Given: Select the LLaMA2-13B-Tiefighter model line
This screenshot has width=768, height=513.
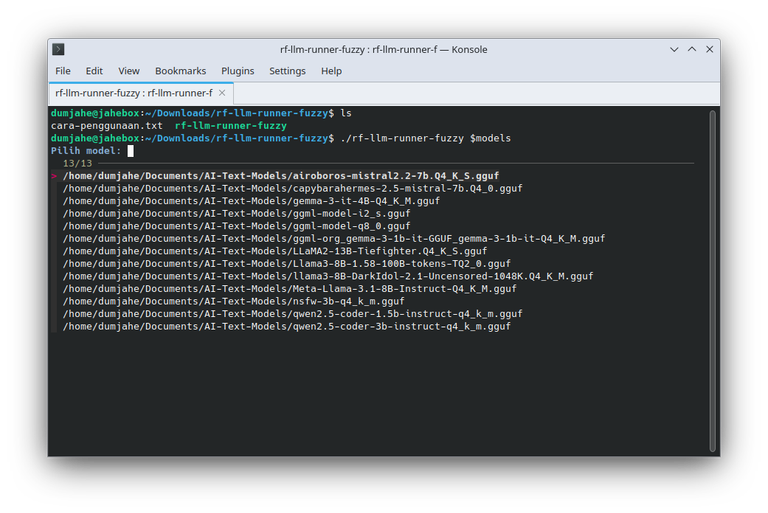Looking at the screenshot, I should click(x=274, y=251).
